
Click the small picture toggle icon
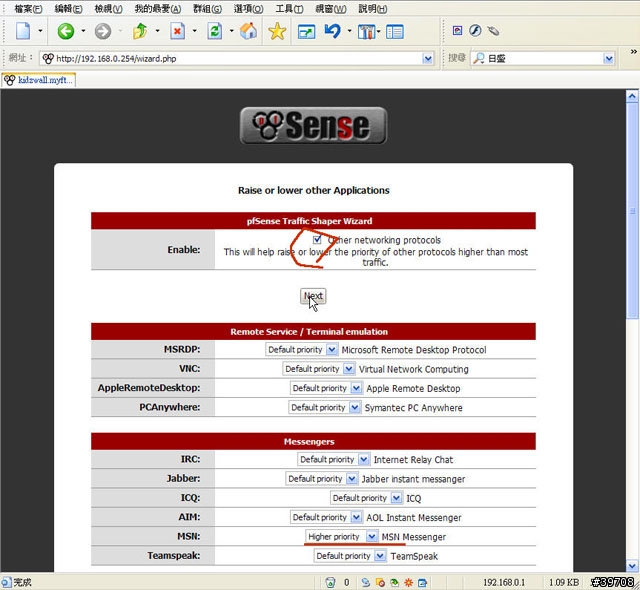coord(458,31)
